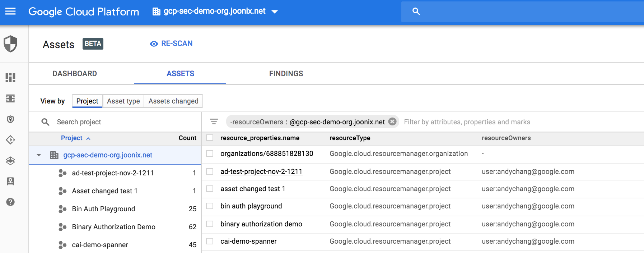Click the BETA badge next to Assets
This screenshot has width=644, height=253.
point(93,44)
